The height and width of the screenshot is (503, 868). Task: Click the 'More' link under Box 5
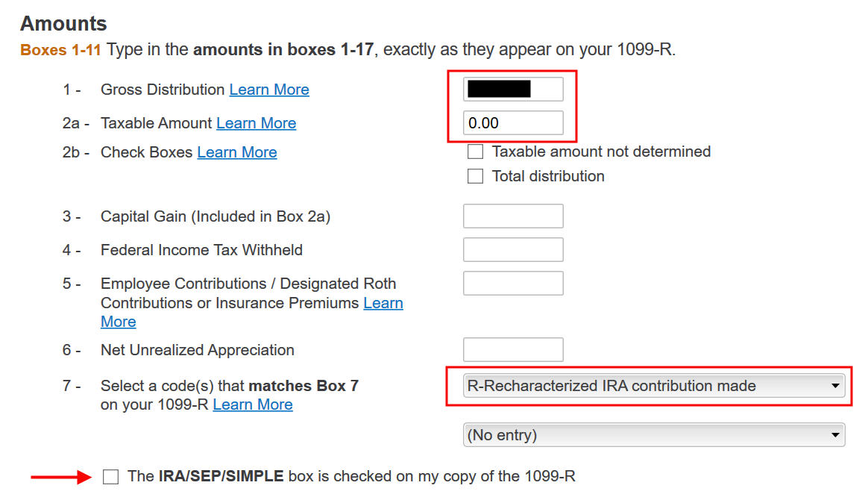[x=118, y=322]
